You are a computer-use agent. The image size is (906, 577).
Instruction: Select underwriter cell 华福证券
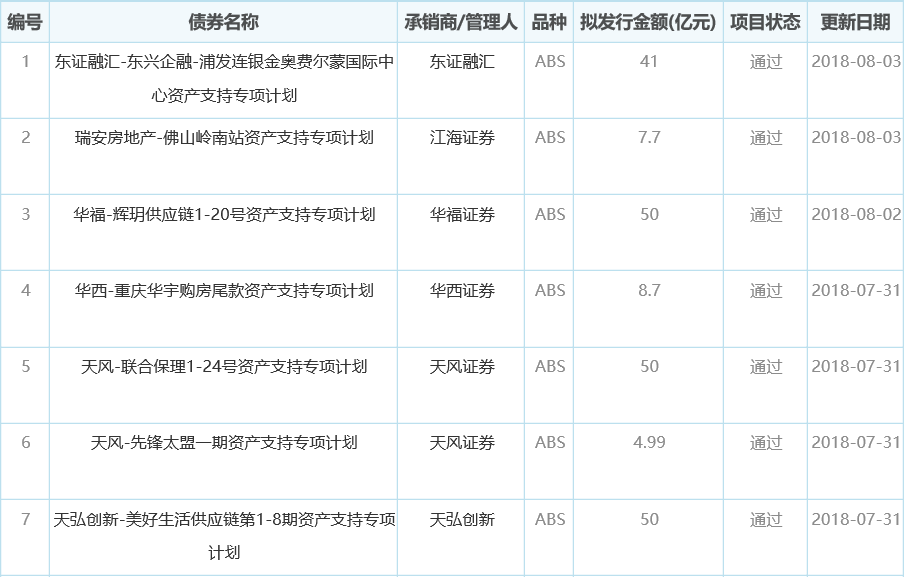point(462,215)
